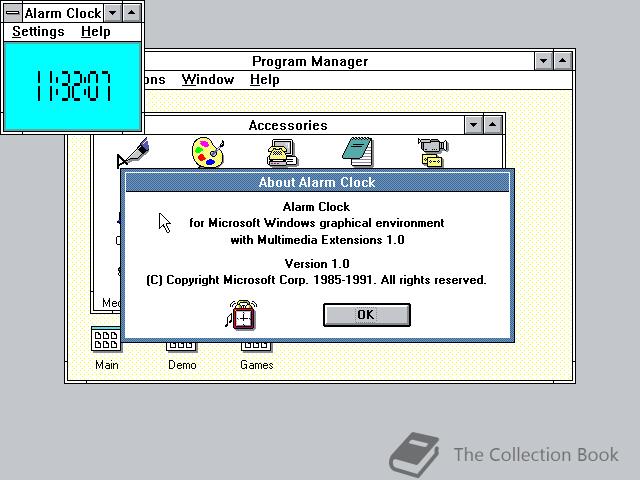Image resolution: width=640 pixels, height=480 pixels.
Task: Maximize the Program Manager window
Action: tap(562, 61)
